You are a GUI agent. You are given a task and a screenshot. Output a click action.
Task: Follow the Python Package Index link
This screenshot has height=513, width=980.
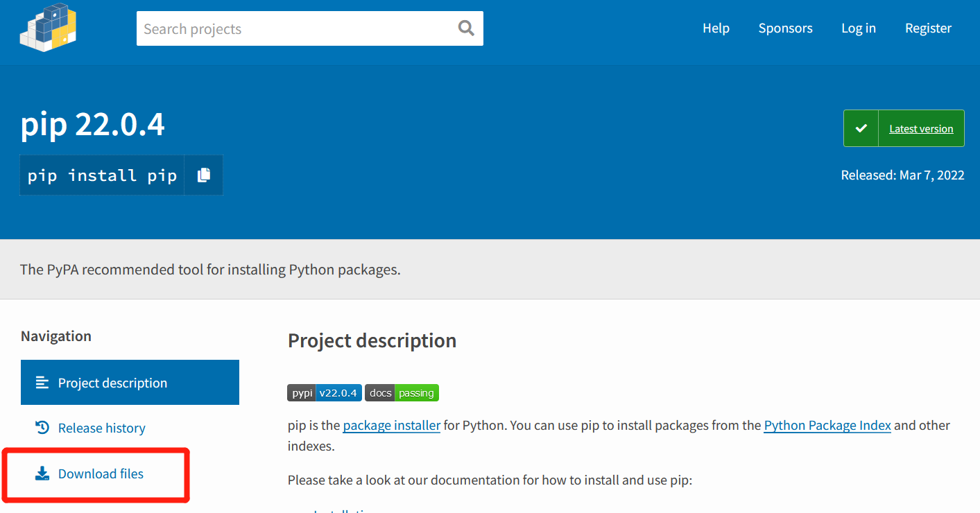tap(827, 426)
